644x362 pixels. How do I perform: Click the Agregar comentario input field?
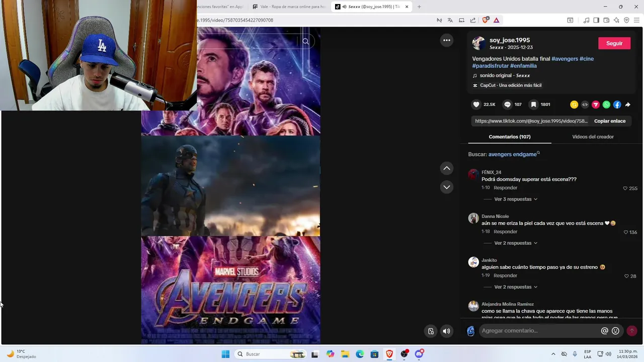click(540, 331)
